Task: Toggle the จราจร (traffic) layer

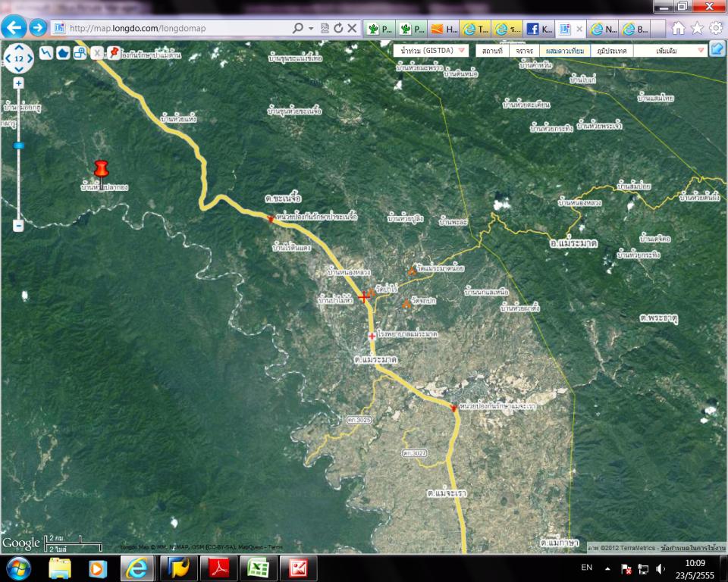Action: point(524,51)
